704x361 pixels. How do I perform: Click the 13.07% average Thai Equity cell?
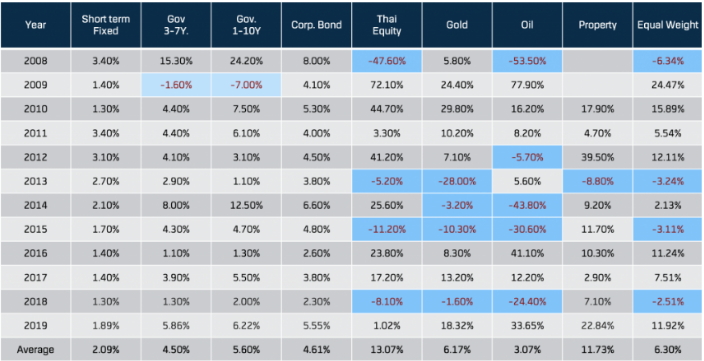(x=387, y=350)
